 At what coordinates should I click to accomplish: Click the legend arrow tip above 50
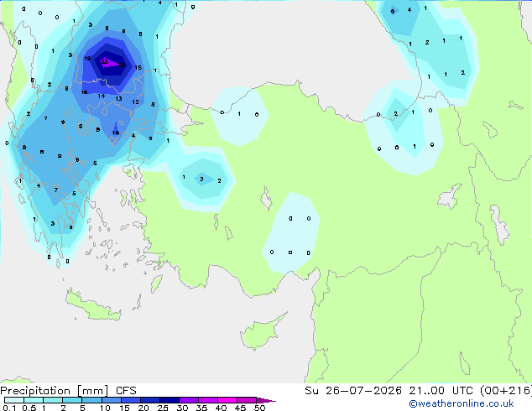pyautogui.click(x=266, y=400)
